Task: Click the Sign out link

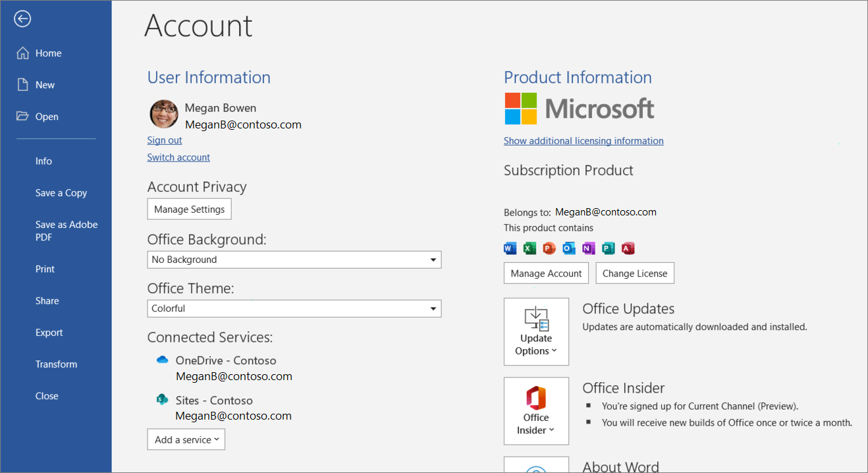Action: coord(165,140)
